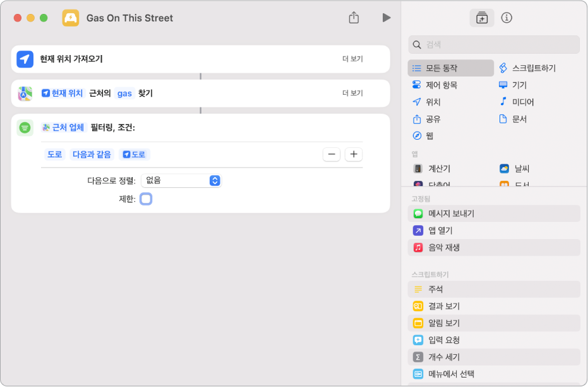Viewport: 588px width, 387px height.
Task: Add the 메뉴에서 선택 action
Action: 494,374
